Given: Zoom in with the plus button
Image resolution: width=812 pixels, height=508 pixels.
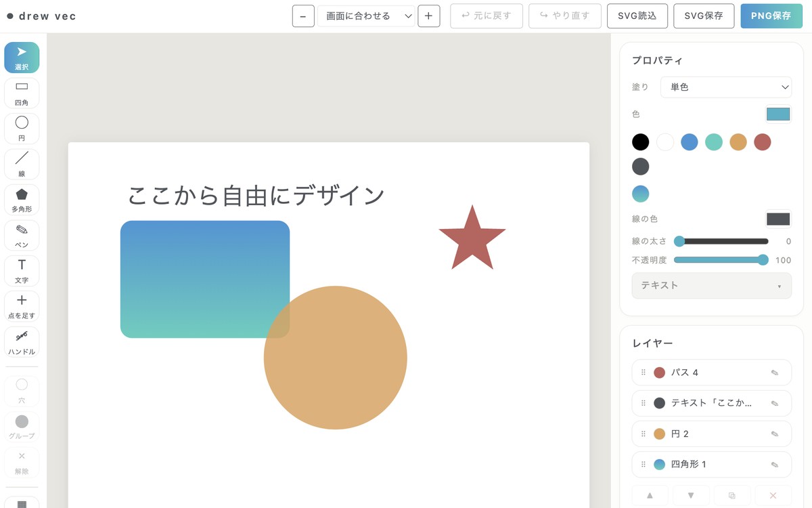Looking at the screenshot, I should [x=429, y=16].
